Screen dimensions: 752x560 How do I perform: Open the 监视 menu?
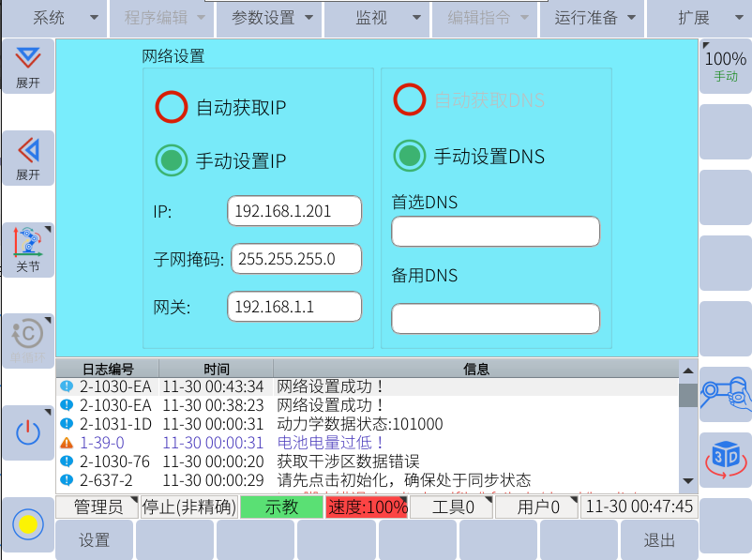coord(382,18)
